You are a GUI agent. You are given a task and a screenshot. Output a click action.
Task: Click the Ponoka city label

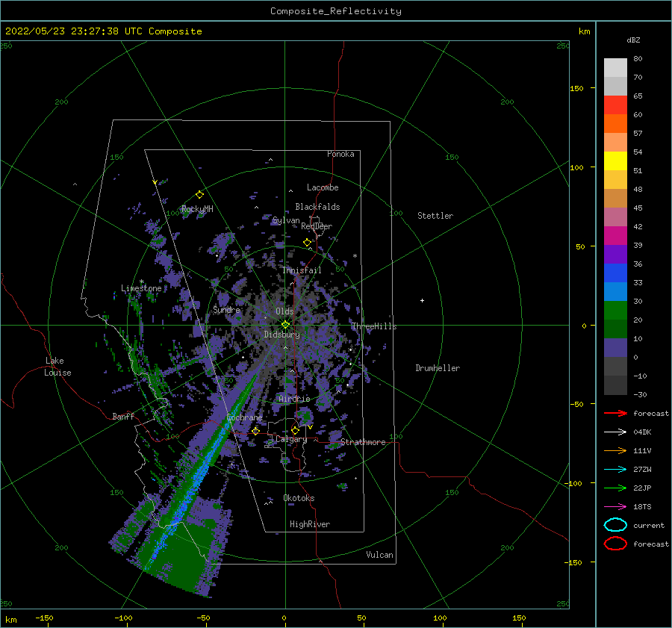[340, 154]
